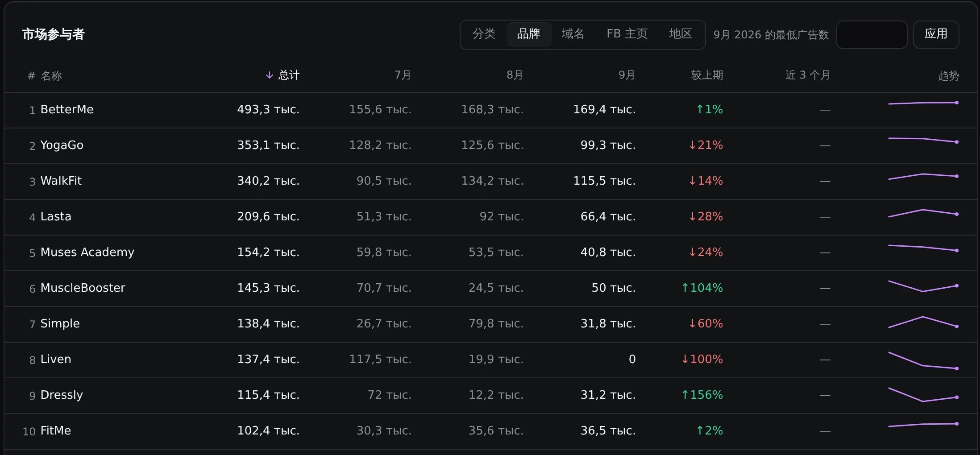
Task: Click the ↓100% change for Liven
Action: click(702, 359)
